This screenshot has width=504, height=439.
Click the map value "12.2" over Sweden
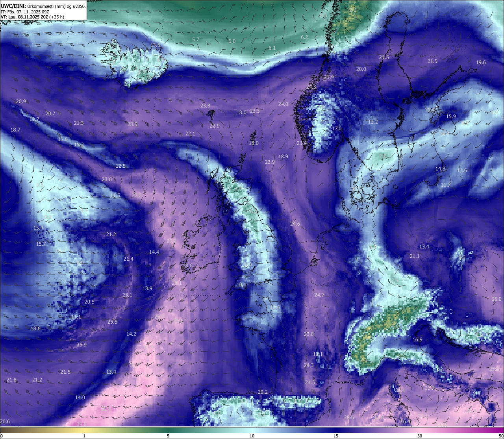click(x=373, y=122)
